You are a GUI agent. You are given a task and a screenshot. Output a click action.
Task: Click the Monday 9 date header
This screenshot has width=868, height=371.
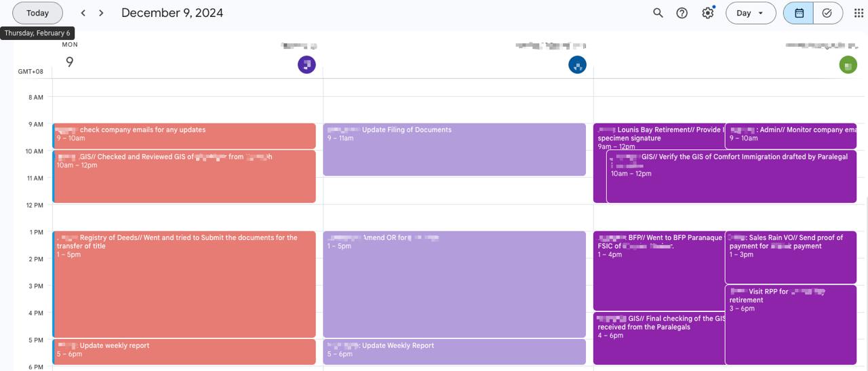pyautogui.click(x=69, y=62)
